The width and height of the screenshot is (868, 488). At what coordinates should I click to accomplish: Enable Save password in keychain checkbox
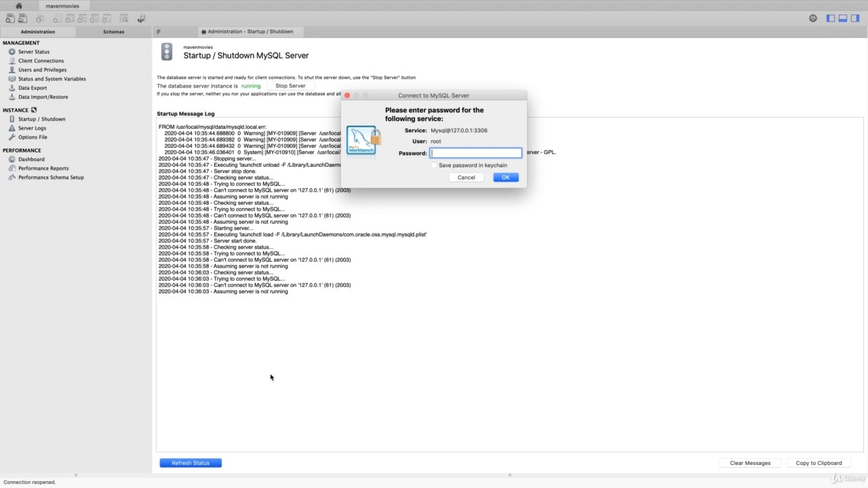(x=434, y=165)
